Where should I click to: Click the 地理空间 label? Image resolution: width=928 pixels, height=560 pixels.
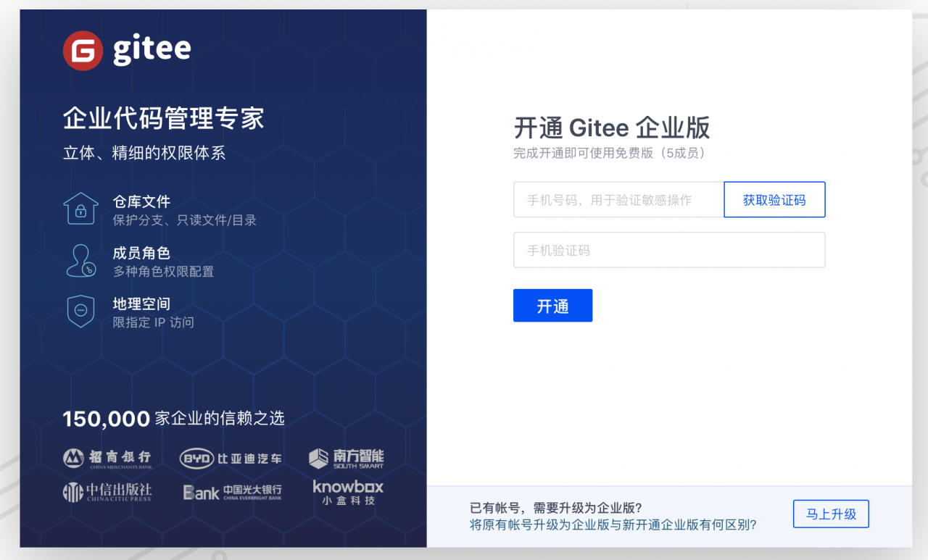(141, 304)
